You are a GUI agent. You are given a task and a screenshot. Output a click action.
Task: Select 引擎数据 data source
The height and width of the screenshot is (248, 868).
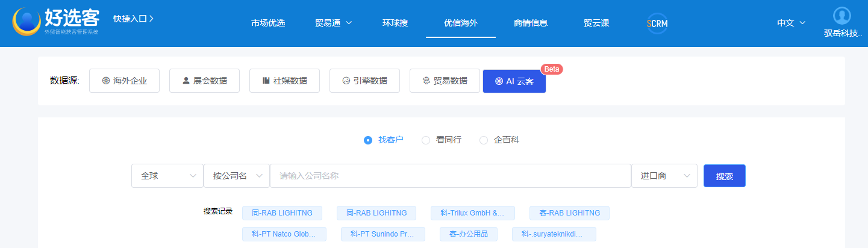(364, 81)
